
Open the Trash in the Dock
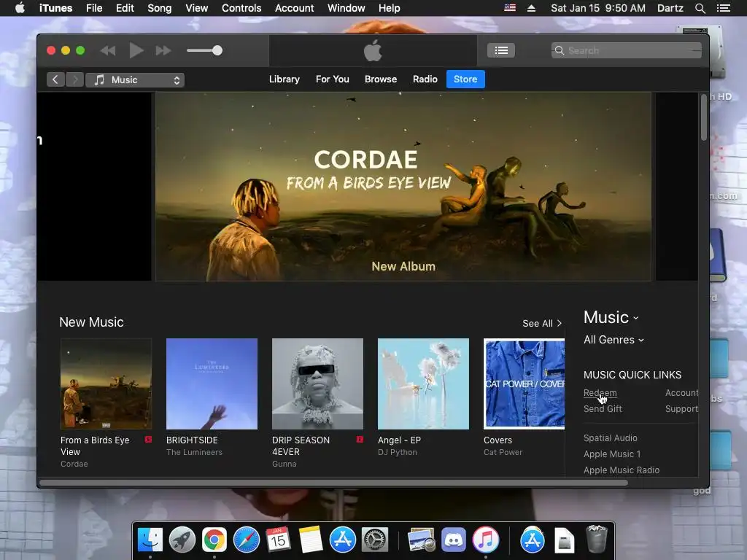[x=595, y=539]
